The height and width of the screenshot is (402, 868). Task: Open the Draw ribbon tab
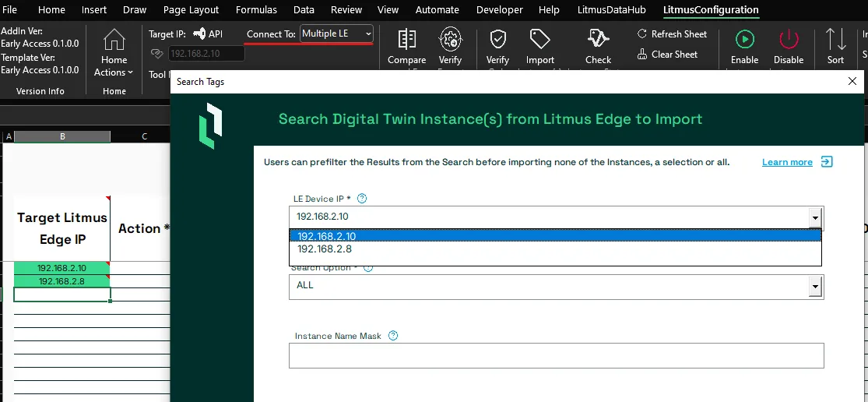135,10
